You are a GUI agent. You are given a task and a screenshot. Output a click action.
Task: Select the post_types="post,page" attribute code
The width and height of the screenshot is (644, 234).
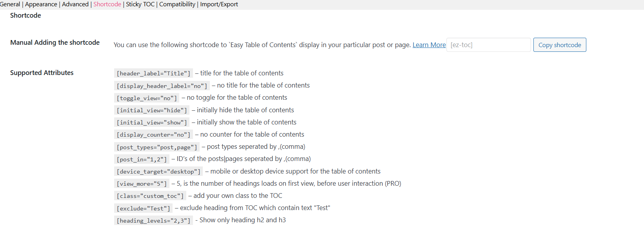click(x=157, y=147)
